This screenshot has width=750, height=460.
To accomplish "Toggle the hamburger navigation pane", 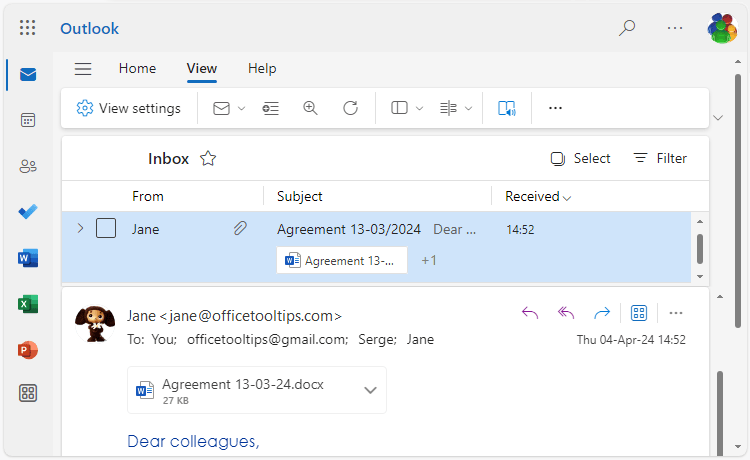I will coord(83,69).
